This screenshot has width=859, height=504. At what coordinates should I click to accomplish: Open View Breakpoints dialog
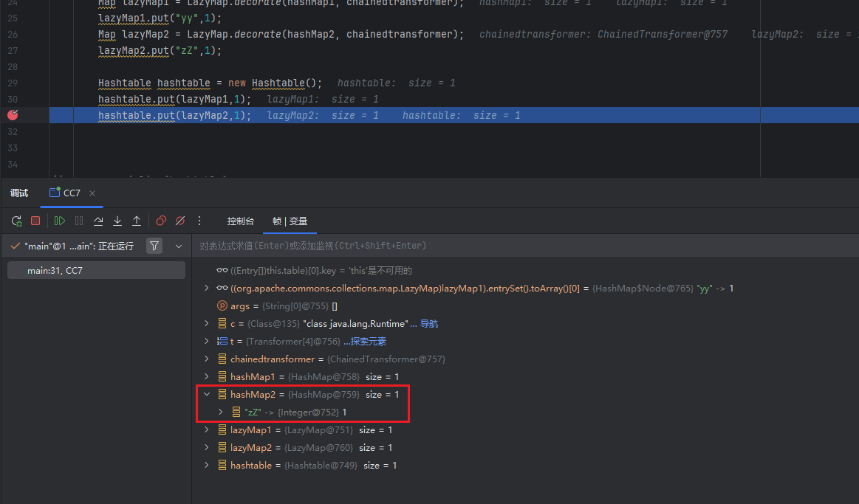[161, 221]
